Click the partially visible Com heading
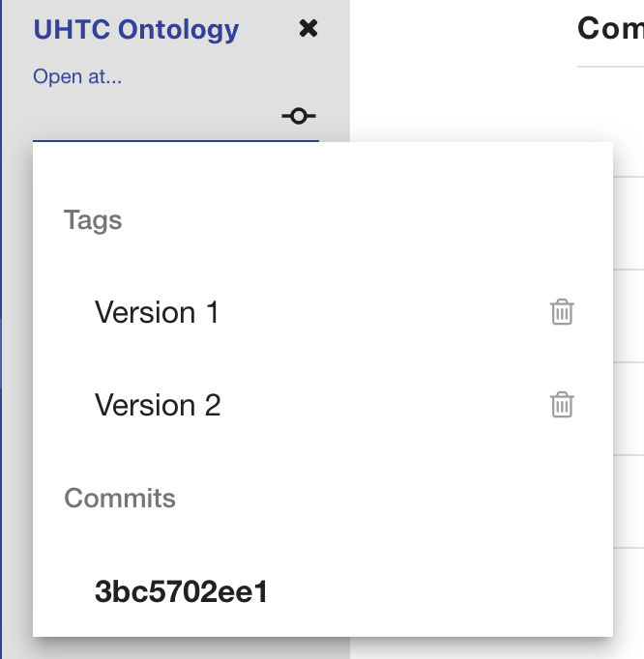Image resolution: width=644 pixels, height=659 pixels. (x=609, y=28)
